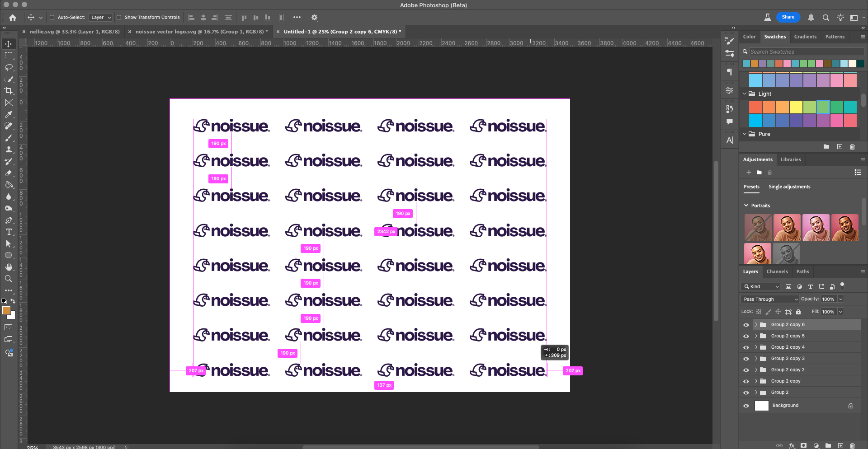
Task: Select the Move tool
Action: tap(9, 44)
